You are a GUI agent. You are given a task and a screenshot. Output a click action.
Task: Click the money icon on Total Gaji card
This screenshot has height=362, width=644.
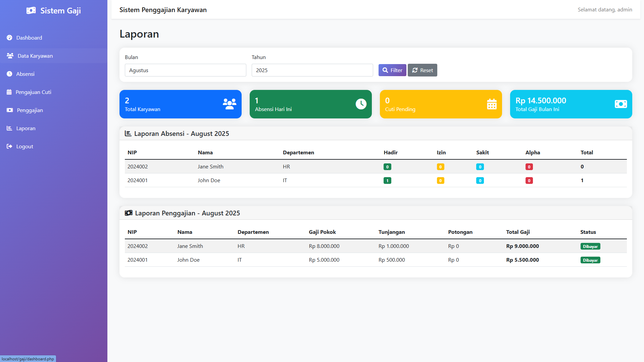click(621, 104)
